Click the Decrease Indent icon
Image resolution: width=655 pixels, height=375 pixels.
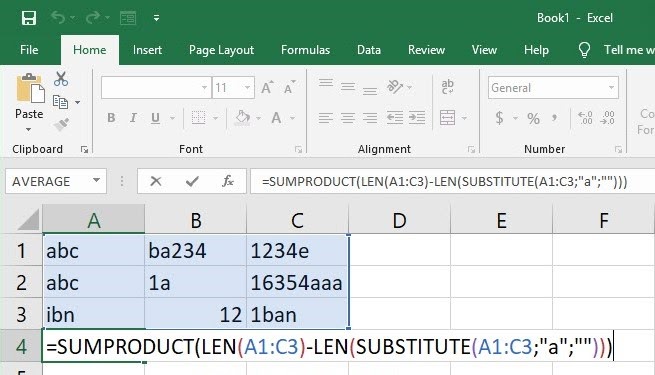pyautogui.click(x=395, y=118)
